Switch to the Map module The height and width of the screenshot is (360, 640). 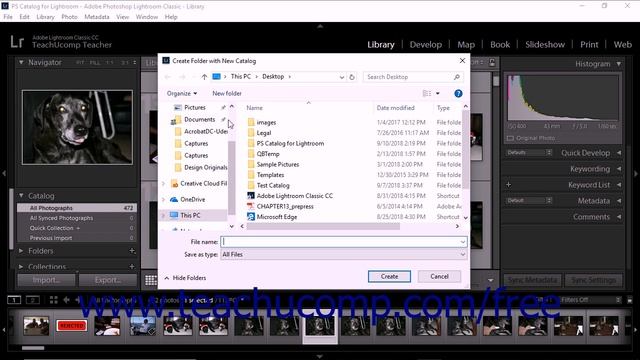coord(466,44)
